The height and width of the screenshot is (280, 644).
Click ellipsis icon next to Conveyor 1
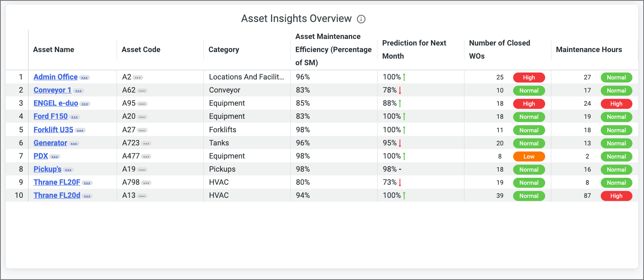[78, 91]
